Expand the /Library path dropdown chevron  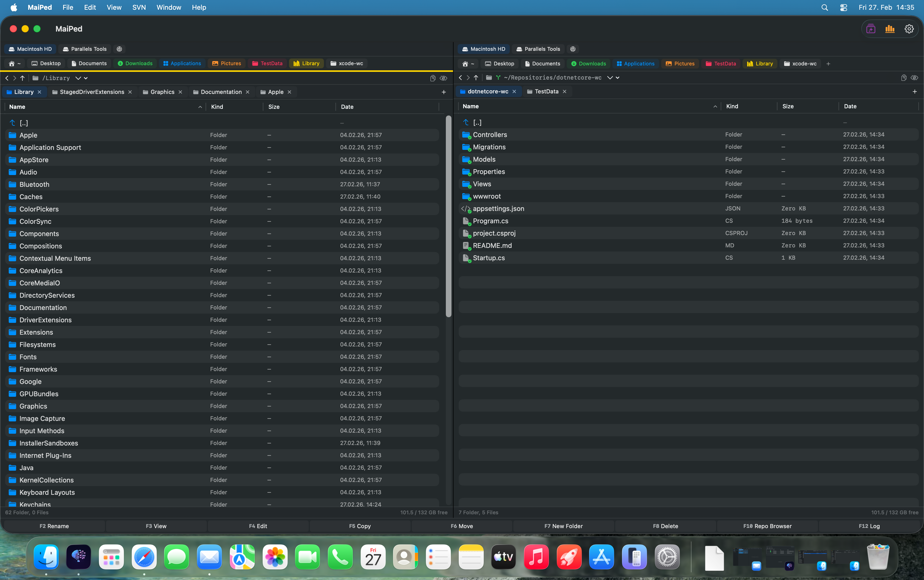[78, 78]
